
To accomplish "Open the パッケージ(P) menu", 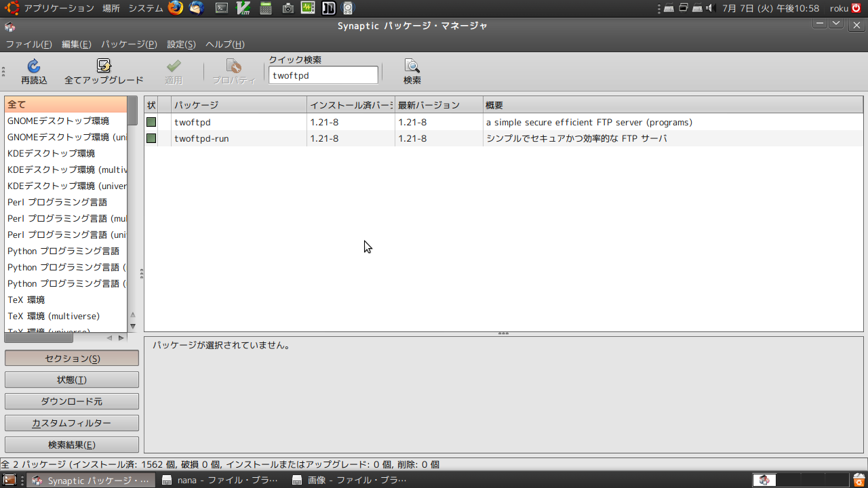I will (129, 44).
